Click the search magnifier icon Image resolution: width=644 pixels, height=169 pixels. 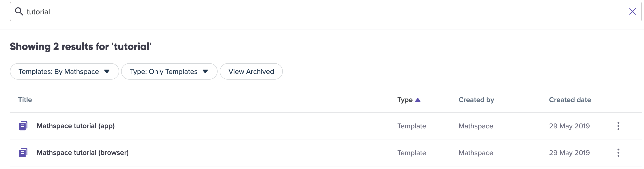point(19,11)
